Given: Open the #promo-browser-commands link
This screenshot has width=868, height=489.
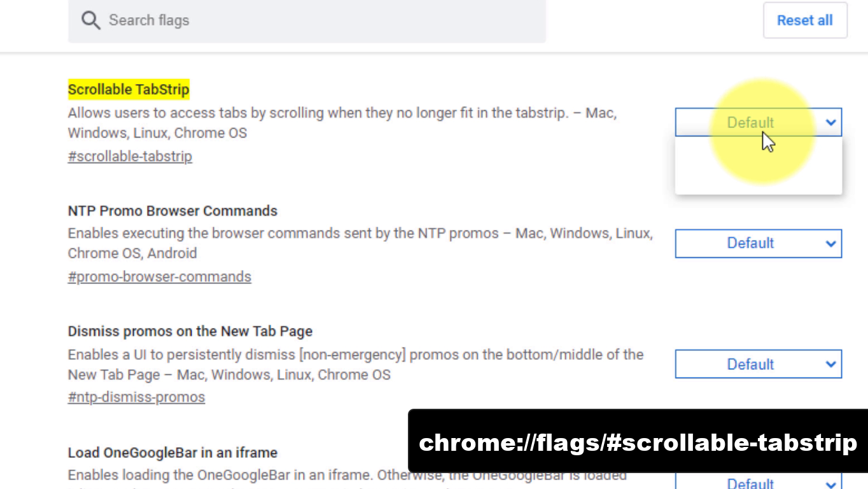Looking at the screenshot, I should point(159,277).
